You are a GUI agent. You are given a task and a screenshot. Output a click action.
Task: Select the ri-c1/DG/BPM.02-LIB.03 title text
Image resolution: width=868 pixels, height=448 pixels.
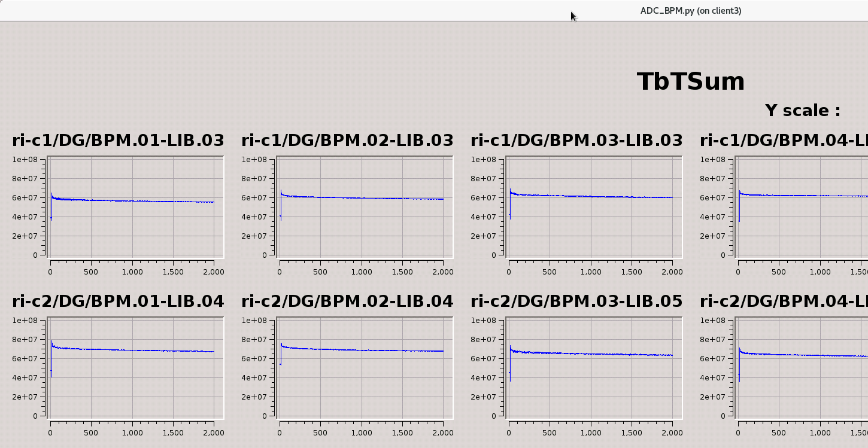click(347, 141)
